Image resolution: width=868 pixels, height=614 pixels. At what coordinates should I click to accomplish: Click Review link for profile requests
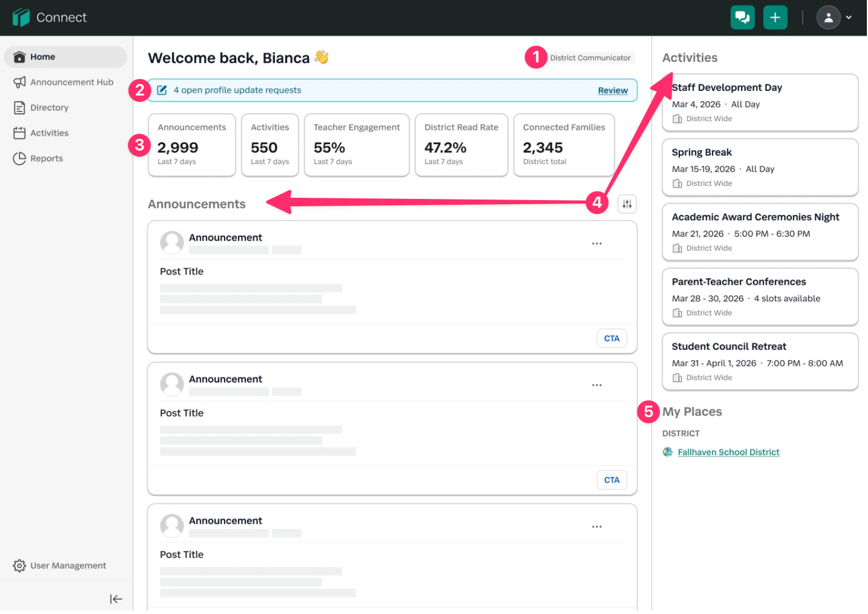click(613, 90)
